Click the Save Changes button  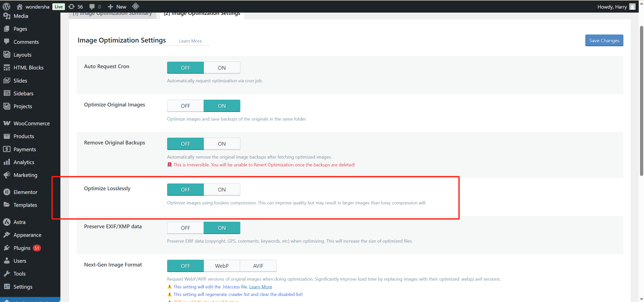(x=604, y=40)
